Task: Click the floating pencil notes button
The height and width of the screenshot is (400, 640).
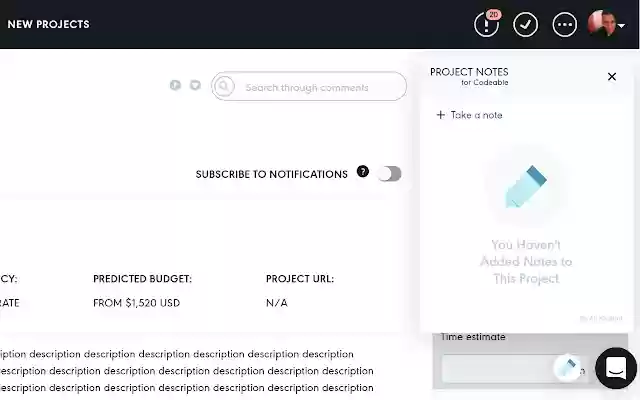Action: point(567,368)
